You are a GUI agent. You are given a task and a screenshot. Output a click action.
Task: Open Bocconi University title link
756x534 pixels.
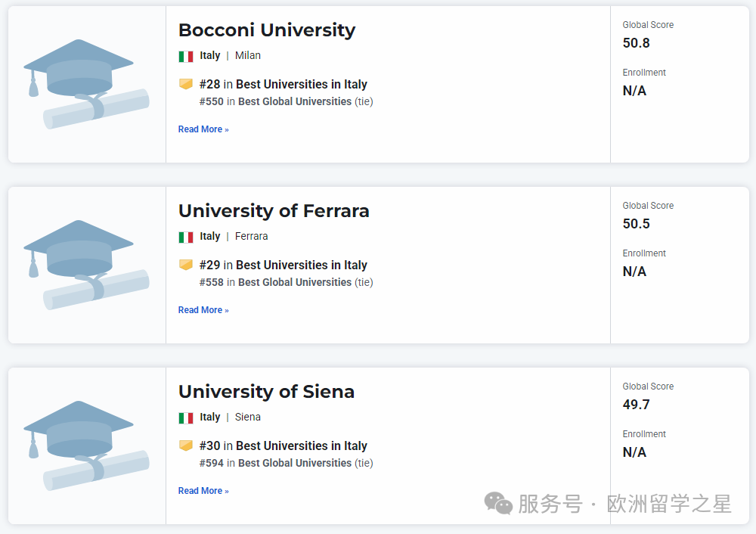(x=266, y=30)
